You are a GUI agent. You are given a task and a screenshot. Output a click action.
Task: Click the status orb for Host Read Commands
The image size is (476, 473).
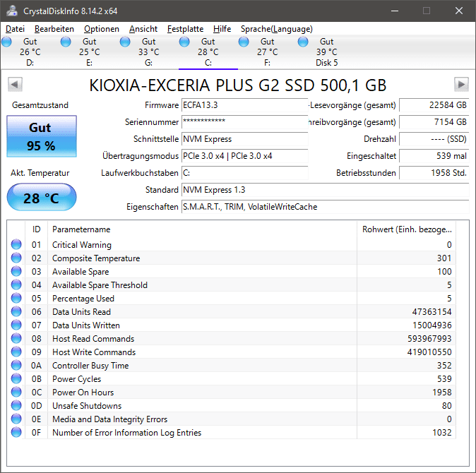(16, 338)
